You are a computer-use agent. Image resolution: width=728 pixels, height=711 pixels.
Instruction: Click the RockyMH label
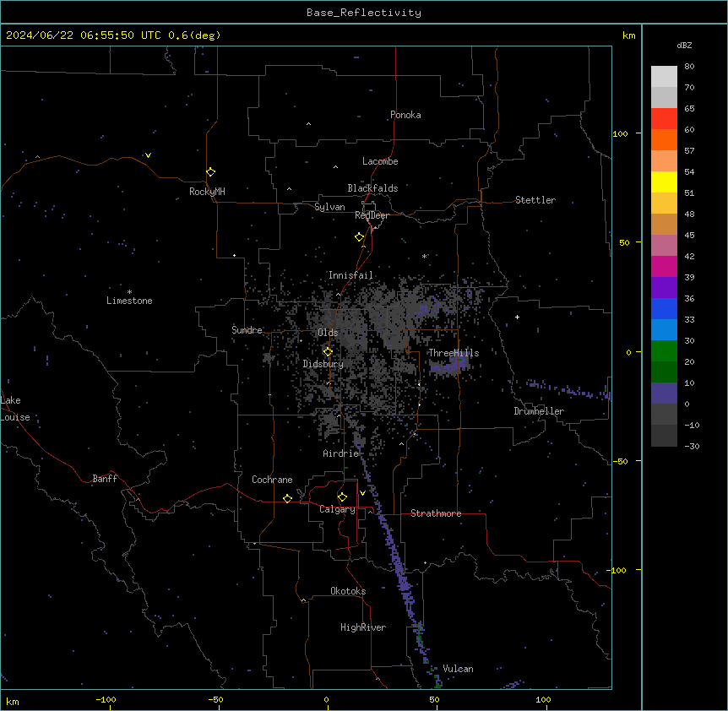coord(207,192)
